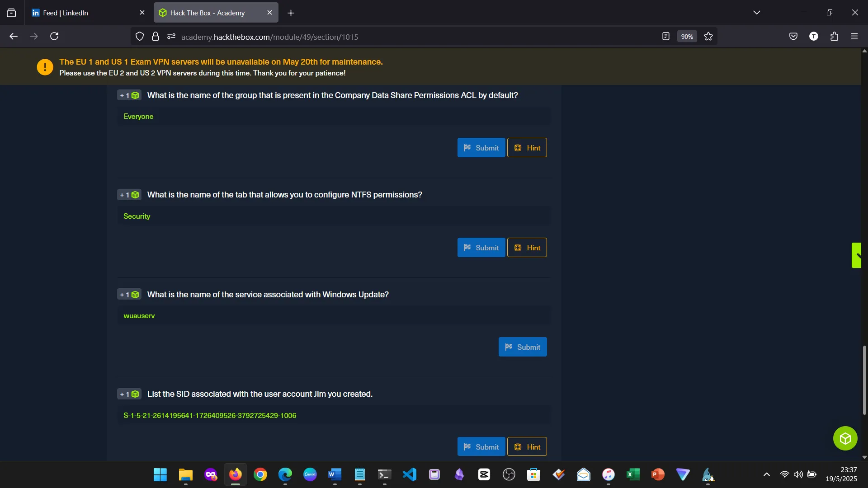Click the site permissions icon in address bar

(171, 37)
